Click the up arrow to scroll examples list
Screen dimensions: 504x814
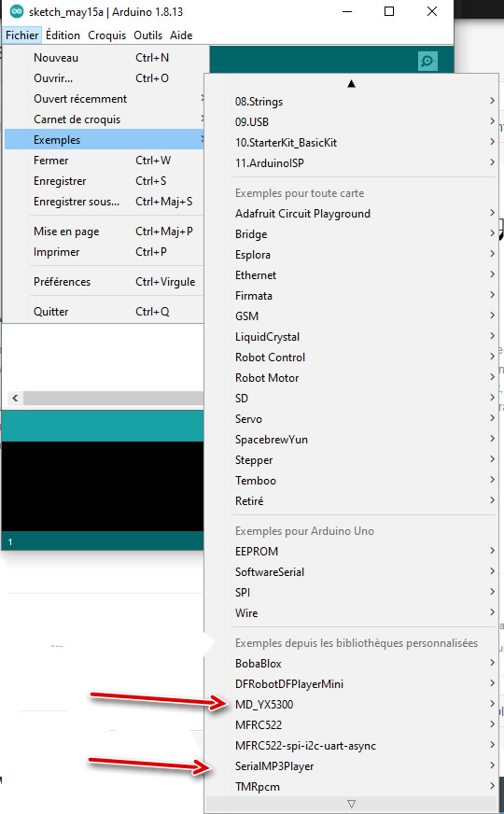(x=351, y=84)
